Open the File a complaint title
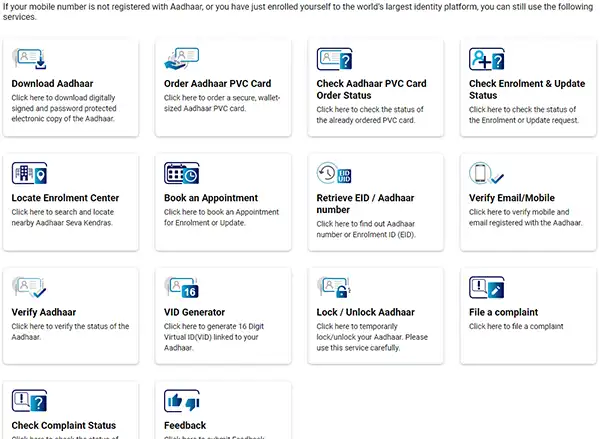Image resolution: width=600 pixels, height=439 pixels. (x=504, y=312)
